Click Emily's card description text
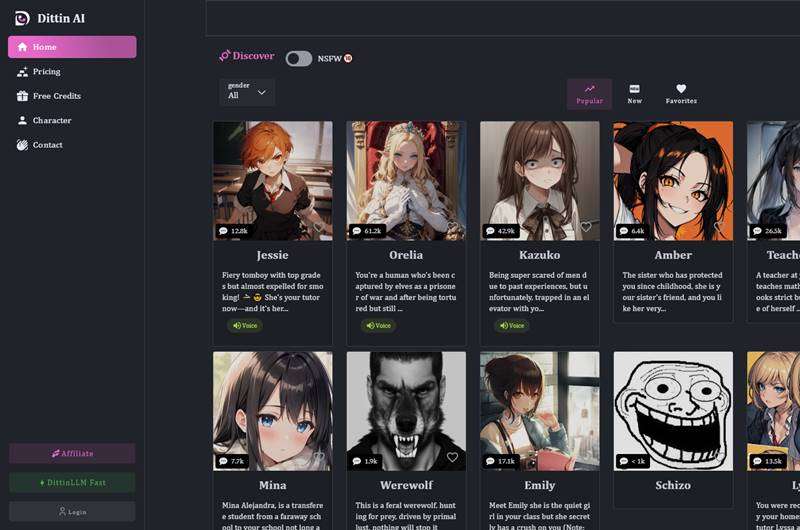This screenshot has width=800, height=530. pyautogui.click(x=540, y=517)
